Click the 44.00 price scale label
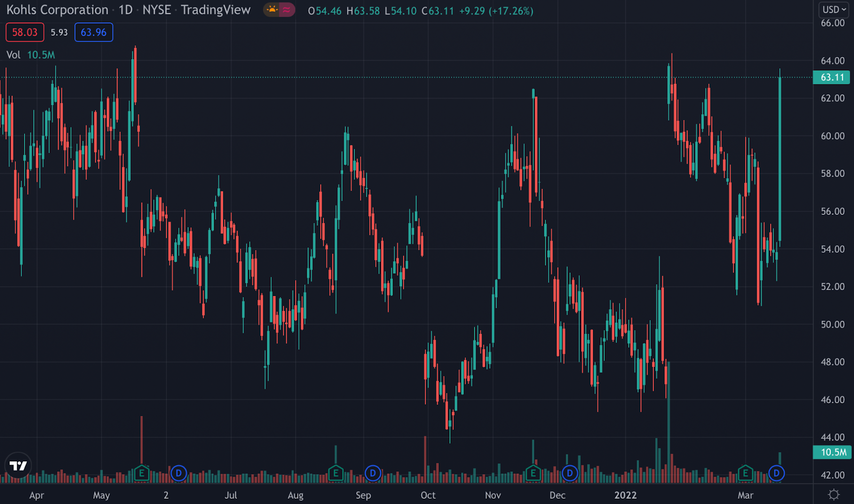The image size is (854, 504). click(x=833, y=437)
